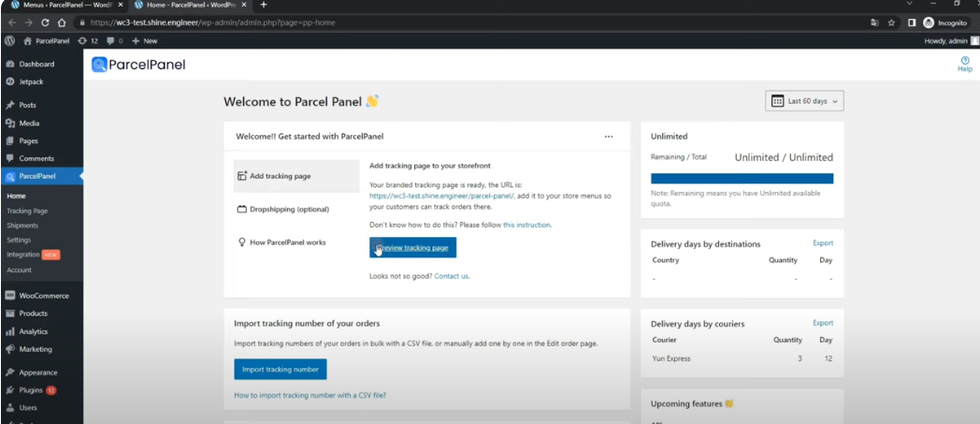Open the Help icon at top right
The width and height of the screenshot is (980, 424).
coord(965,64)
